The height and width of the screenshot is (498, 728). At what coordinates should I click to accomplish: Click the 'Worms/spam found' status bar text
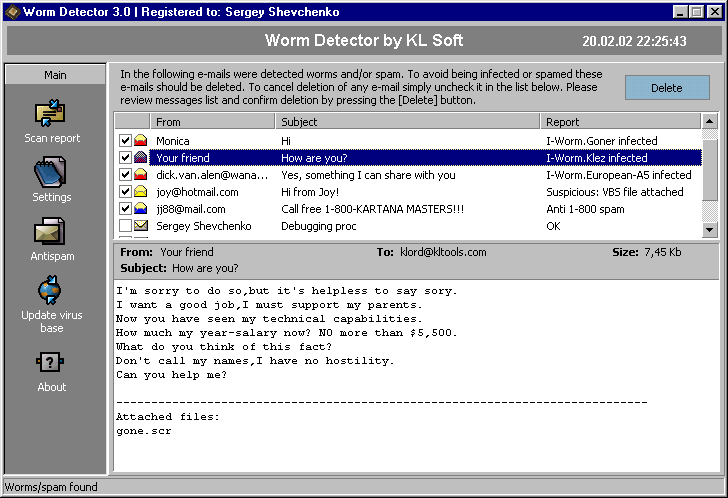pos(51,486)
